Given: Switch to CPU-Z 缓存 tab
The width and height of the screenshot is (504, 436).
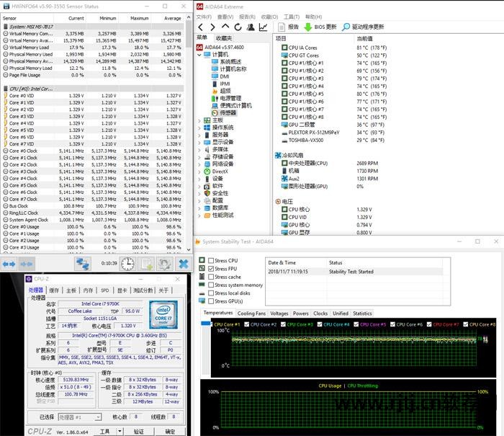Looking at the screenshot, I should click(54, 290).
